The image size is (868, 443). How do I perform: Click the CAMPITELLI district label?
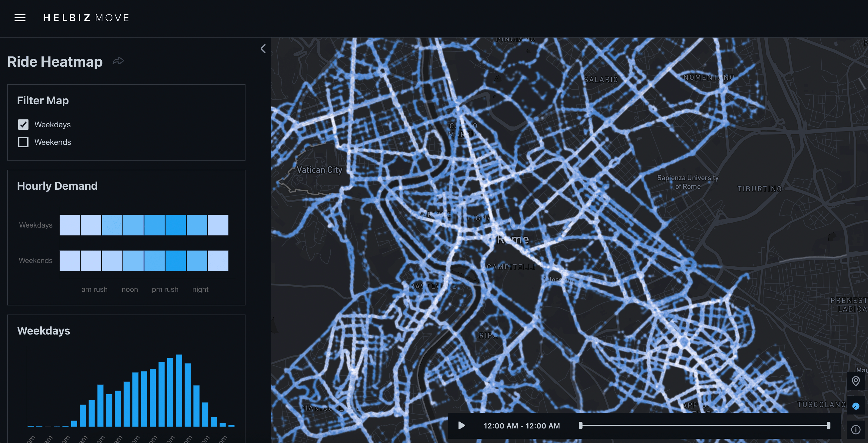pyautogui.click(x=511, y=267)
